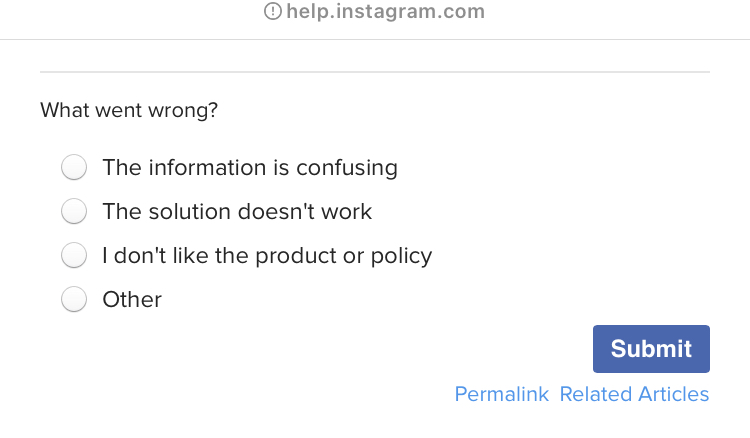The height and width of the screenshot is (438, 750).
Task: Click the "What went wrong?" question heading
Action: 129,110
